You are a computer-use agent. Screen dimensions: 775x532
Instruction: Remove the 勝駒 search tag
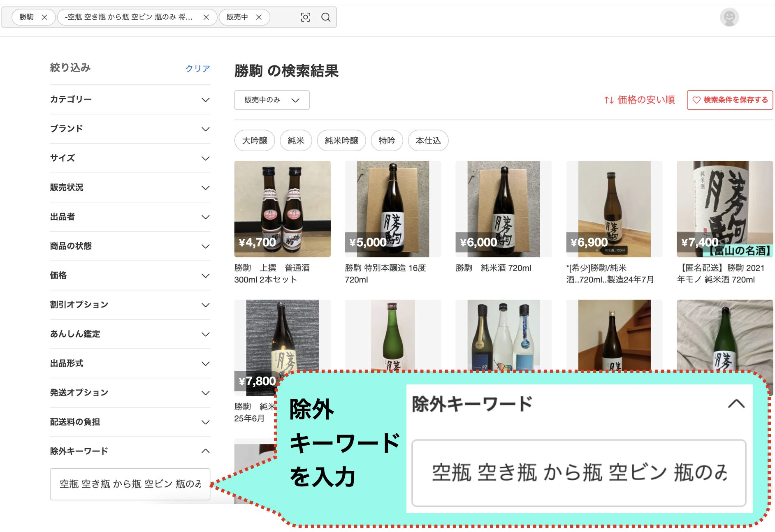click(x=44, y=17)
